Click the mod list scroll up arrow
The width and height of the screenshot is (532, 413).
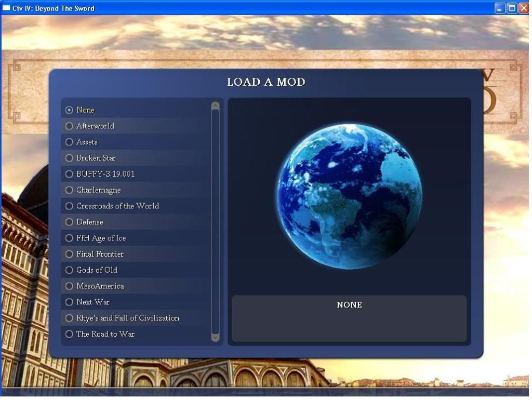(215, 106)
